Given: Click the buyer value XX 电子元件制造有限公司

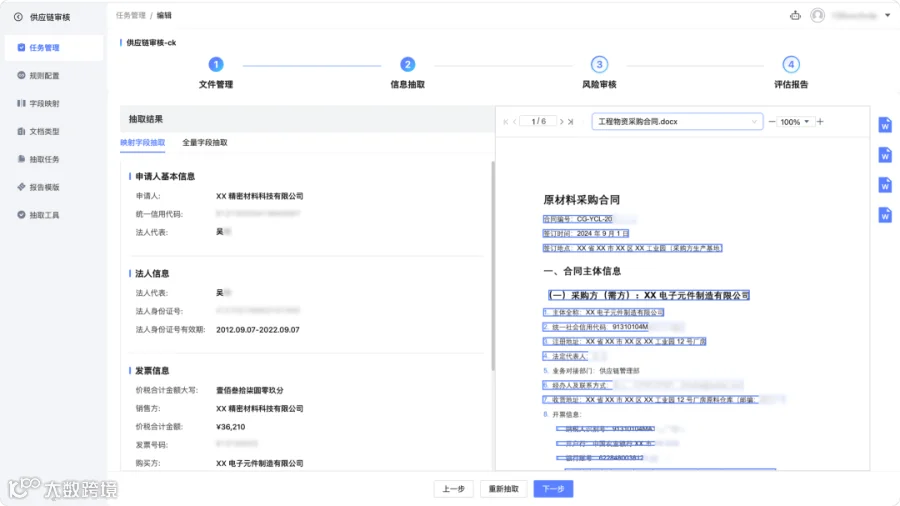Looking at the screenshot, I should click(259, 463).
